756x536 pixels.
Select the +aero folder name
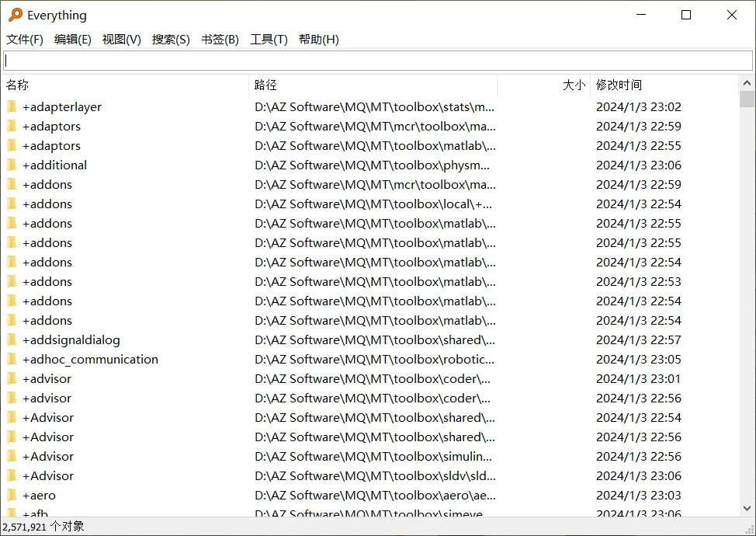(39, 495)
